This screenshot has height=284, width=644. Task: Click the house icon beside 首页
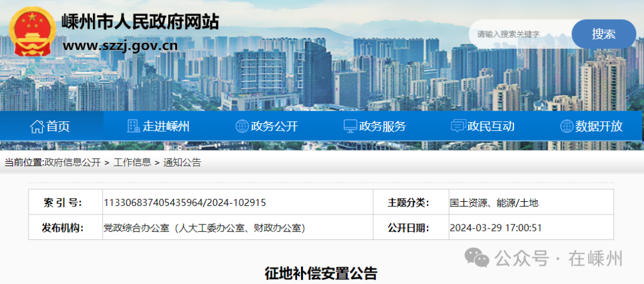[x=37, y=126]
